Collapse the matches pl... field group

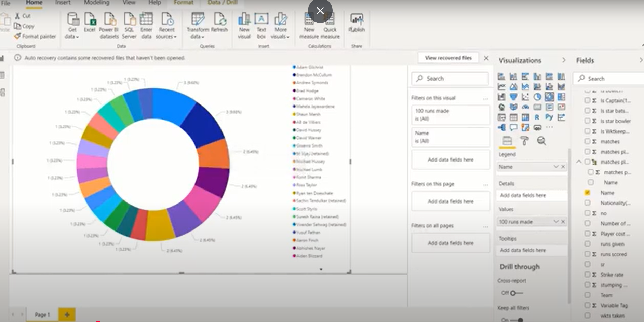[579, 162]
